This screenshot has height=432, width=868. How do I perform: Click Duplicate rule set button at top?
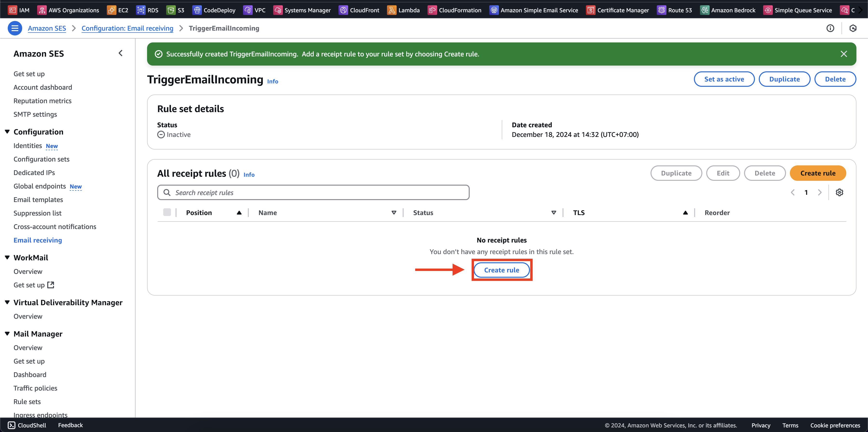click(x=784, y=79)
